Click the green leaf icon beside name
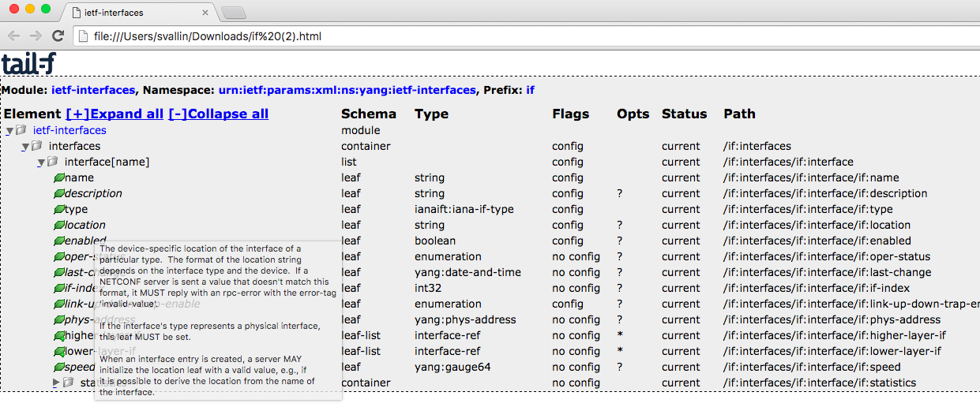Screen dimensions: 980x407 (x=58, y=177)
